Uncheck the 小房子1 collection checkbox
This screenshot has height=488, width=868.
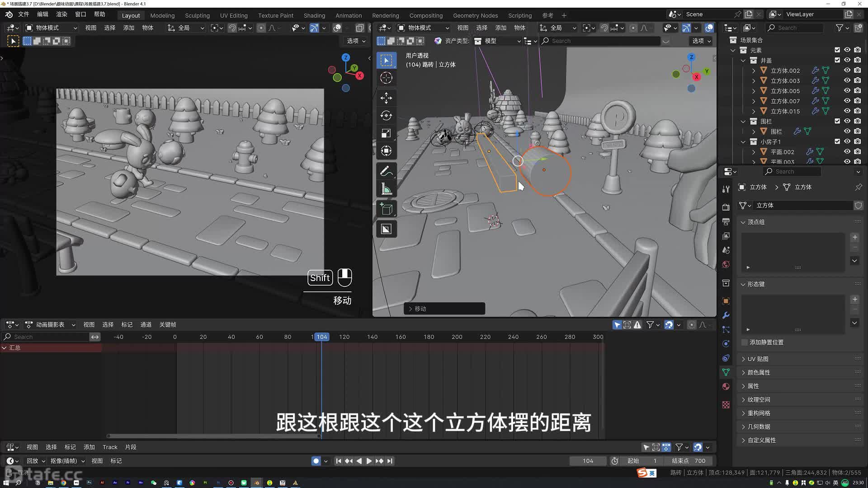click(x=837, y=141)
